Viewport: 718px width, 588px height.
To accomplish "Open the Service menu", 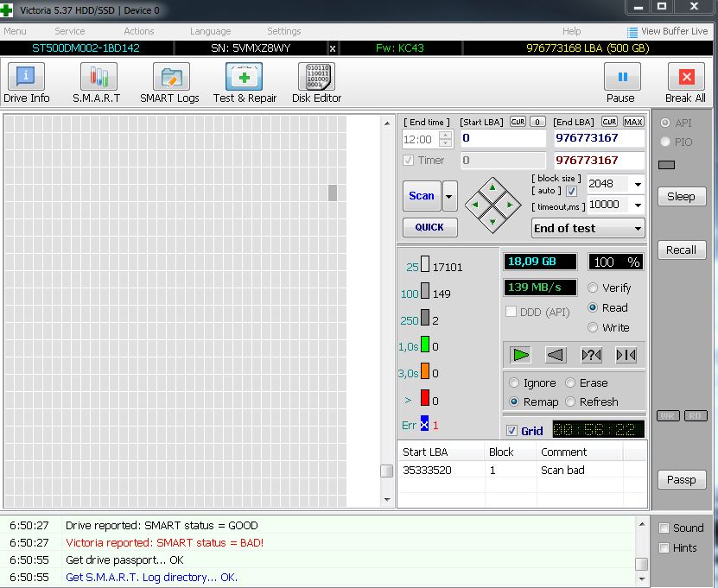I will coord(70,31).
